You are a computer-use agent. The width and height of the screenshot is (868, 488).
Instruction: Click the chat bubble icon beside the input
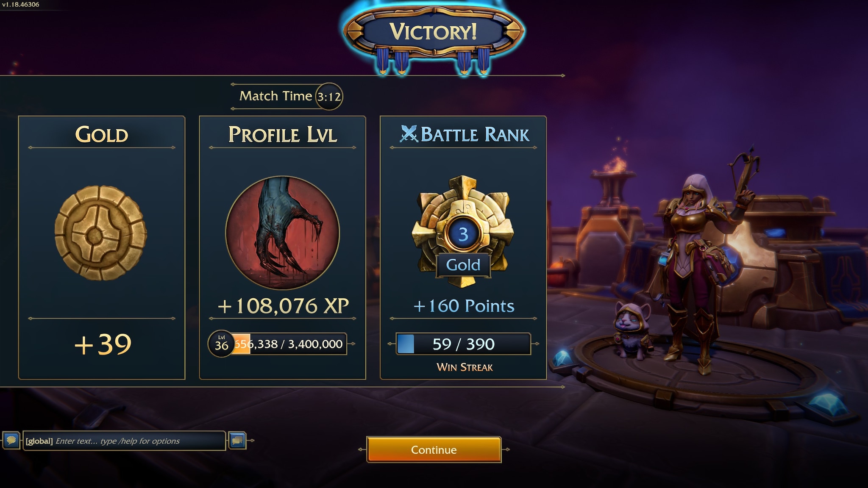pos(11,441)
